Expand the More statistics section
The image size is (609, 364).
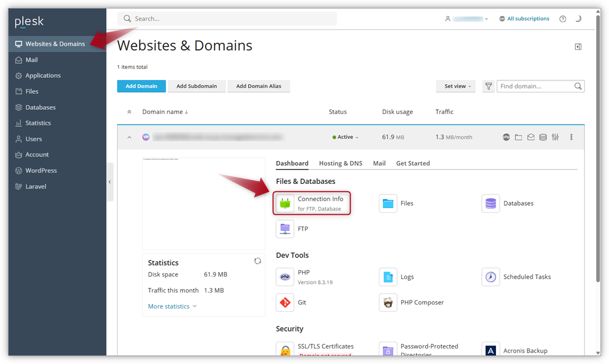pyautogui.click(x=168, y=306)
